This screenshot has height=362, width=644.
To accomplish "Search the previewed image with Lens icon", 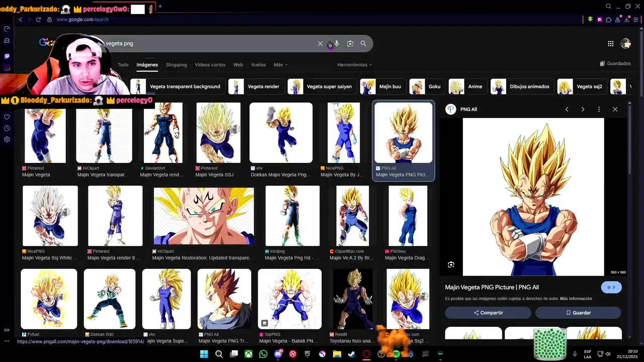I will click(451, 264).
